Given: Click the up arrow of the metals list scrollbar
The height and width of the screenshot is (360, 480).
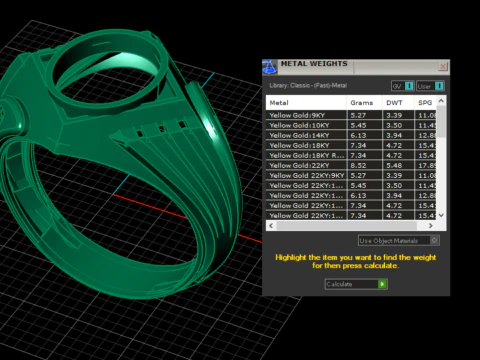Looking at the screenshot, I should pyautogui.click(x=441, y=100).
